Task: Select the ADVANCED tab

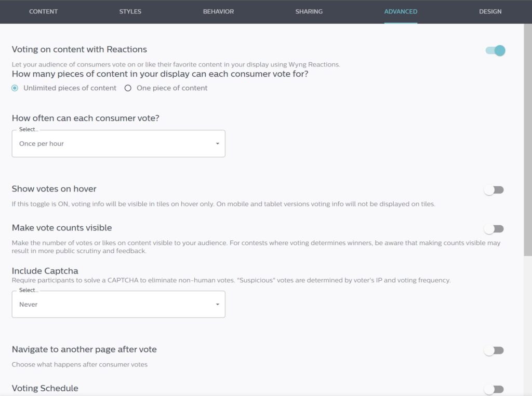Action: point(401,11)
